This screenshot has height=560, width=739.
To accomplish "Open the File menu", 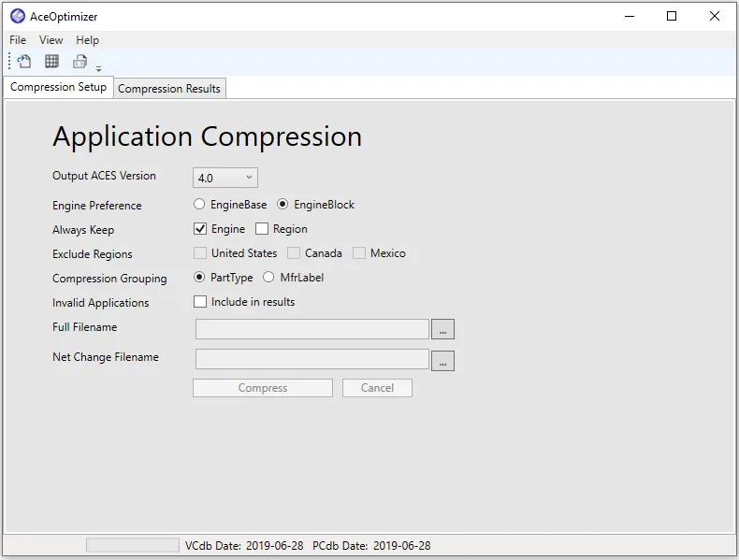I will pyautogui.click(x=18, y=40).
